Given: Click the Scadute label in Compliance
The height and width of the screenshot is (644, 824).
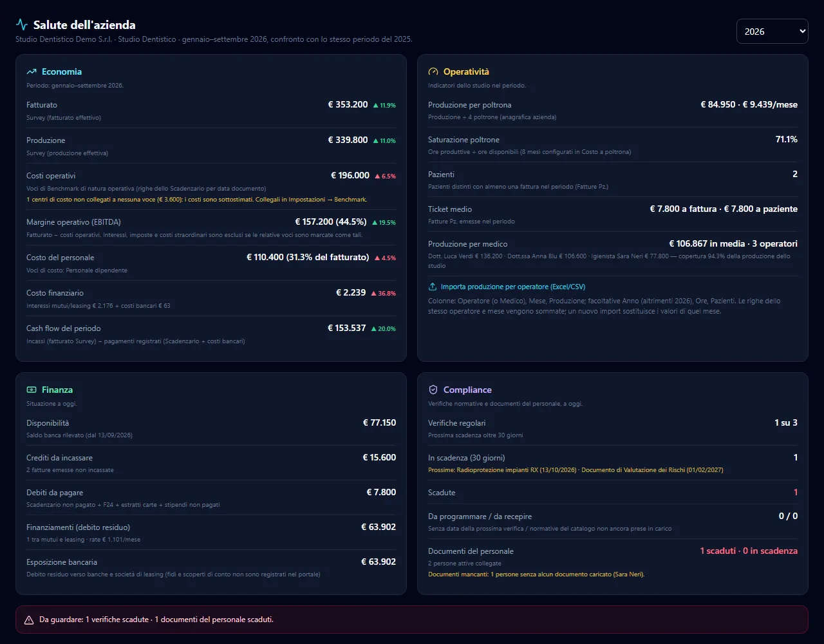Looking at the screenshot, I should pos(442,493).
